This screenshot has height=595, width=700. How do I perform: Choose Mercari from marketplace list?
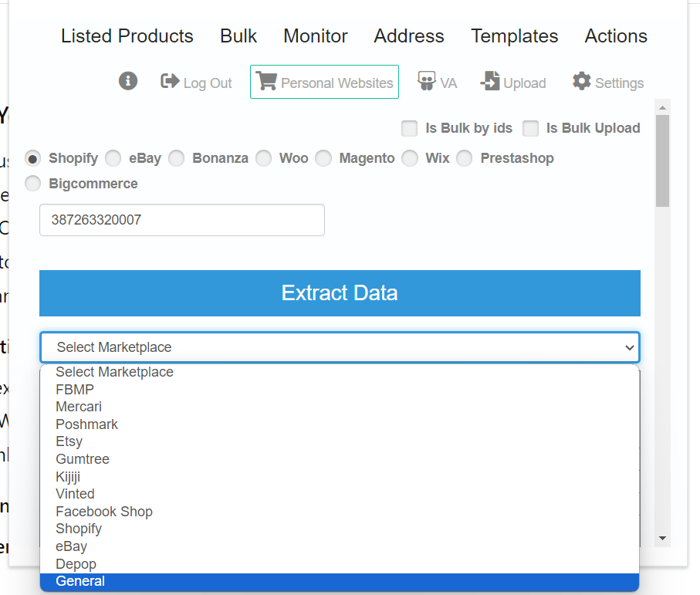coord(340,407)
